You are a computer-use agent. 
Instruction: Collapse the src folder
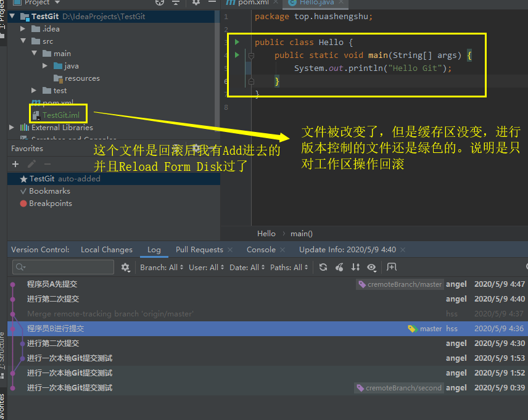[23, 41]
